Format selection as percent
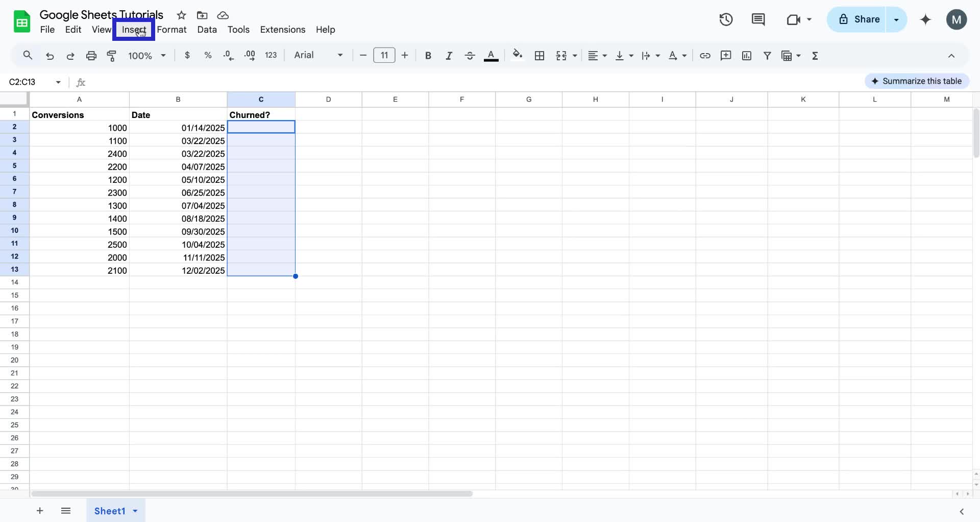Viewport: 980px width, 522px height. 208,55
